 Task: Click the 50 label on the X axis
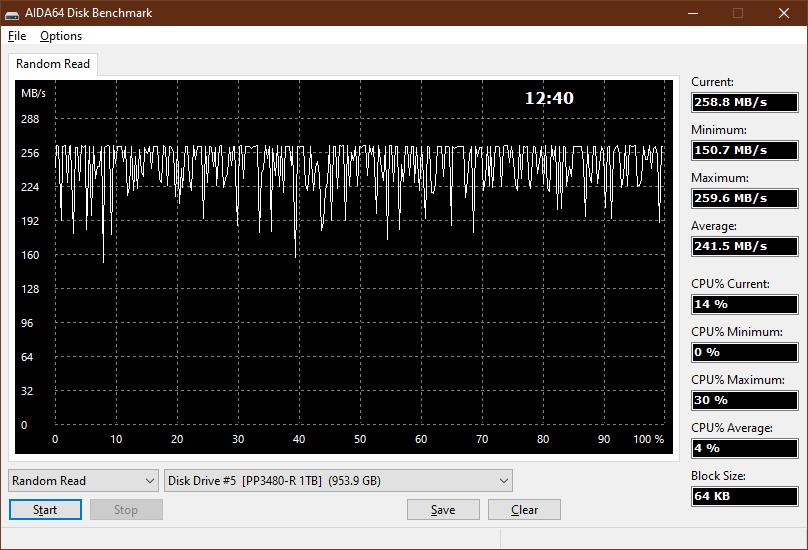point(360,439)
